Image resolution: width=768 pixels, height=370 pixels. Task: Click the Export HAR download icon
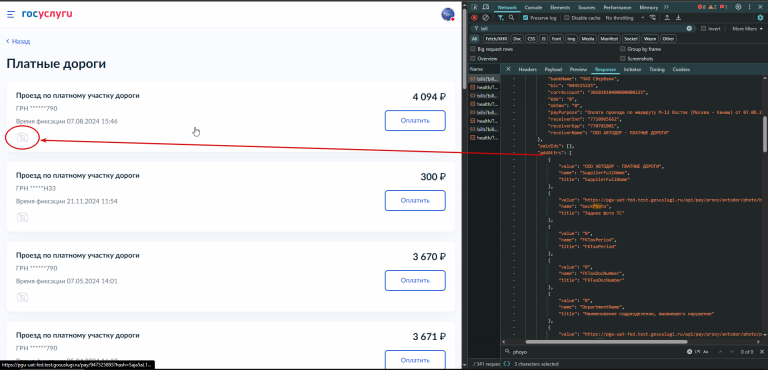click(678, 18)
